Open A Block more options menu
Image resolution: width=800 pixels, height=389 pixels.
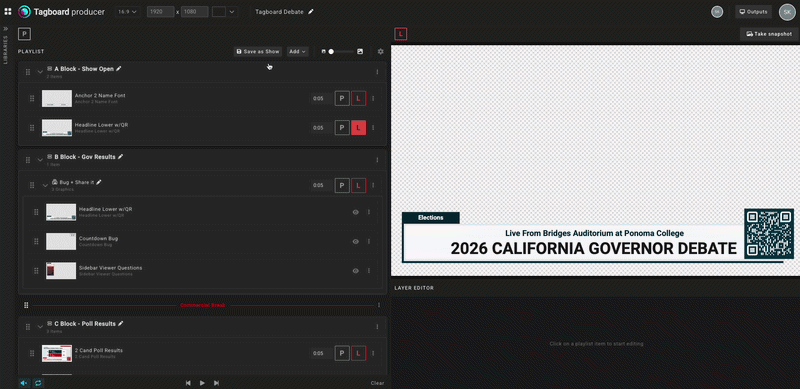point(378,72)
